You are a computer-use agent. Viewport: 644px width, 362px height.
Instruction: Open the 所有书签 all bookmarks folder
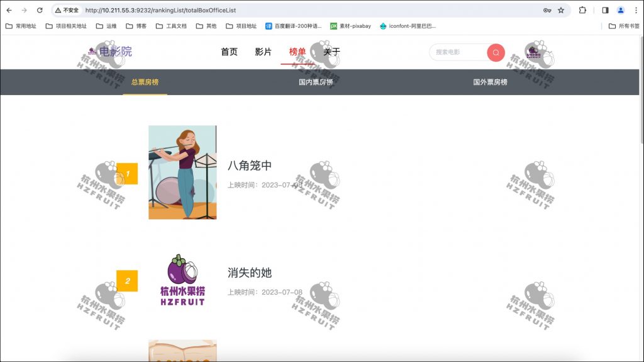point(624,26)
